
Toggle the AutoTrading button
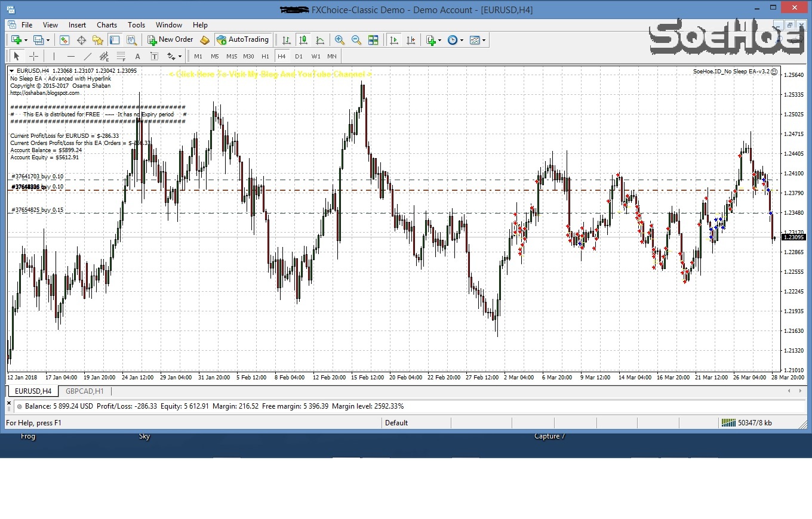tap(242, 40)
